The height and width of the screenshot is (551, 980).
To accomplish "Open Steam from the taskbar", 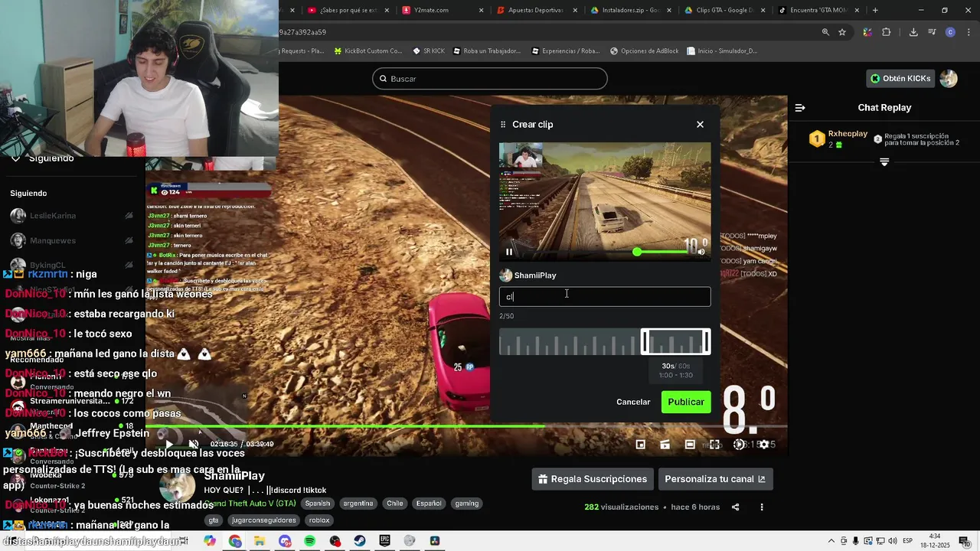I will click(x=359, y=541).
